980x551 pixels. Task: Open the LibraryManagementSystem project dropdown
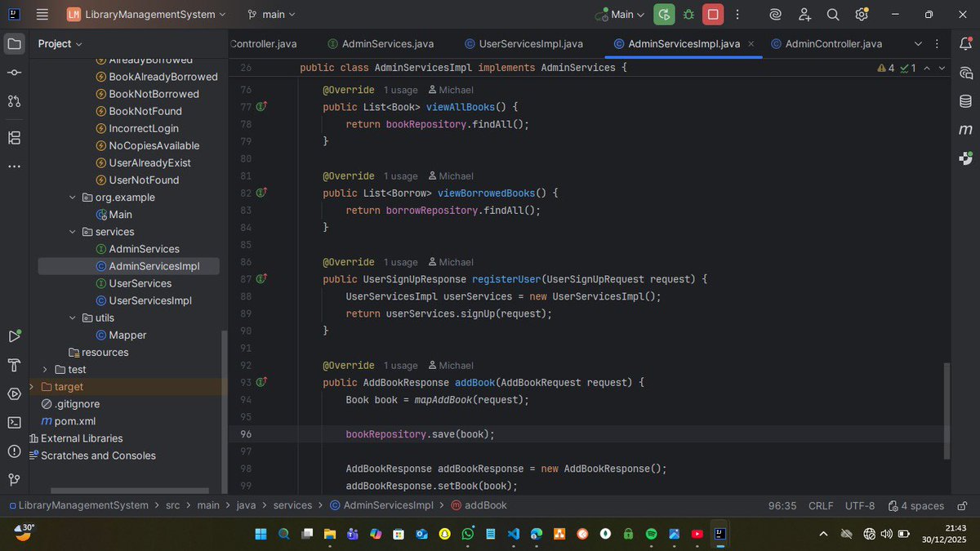147,14
